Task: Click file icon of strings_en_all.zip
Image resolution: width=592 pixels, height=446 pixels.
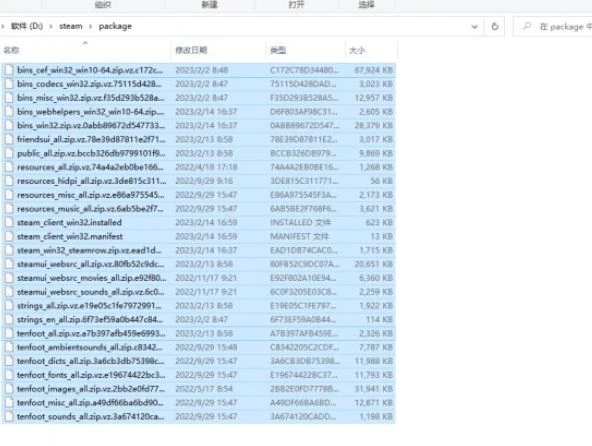Action: click(x=9, y=319)
